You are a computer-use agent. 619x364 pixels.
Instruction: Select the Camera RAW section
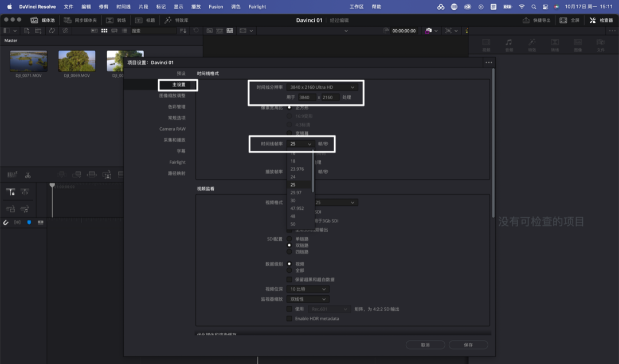(x=172, y=129)
